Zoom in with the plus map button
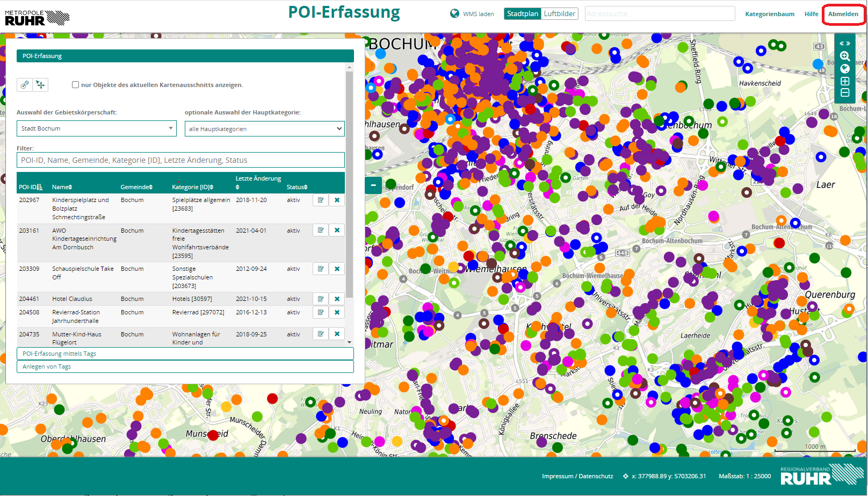Image resolution: width=868 pixels, height=496 pixels. (845, 81)
